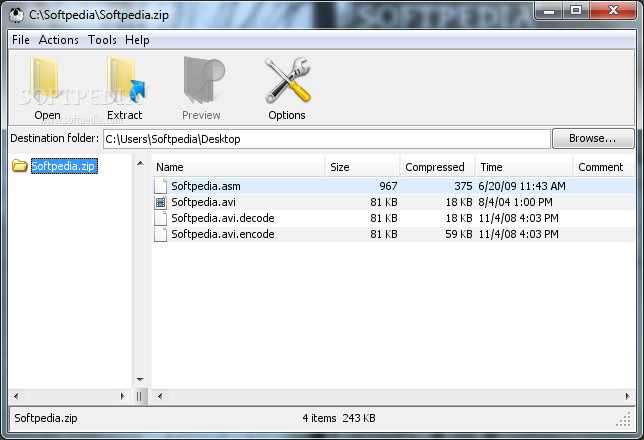Select the Softpedia.asm file row
The height and width of the screenshot is (440, 644).
(393, 186)
